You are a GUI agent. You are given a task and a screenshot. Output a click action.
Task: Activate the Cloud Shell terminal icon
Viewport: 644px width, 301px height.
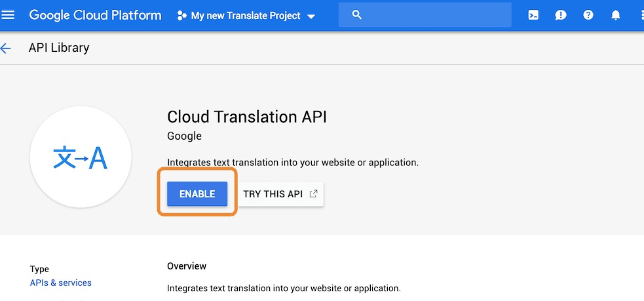click(x=533, y=15)
